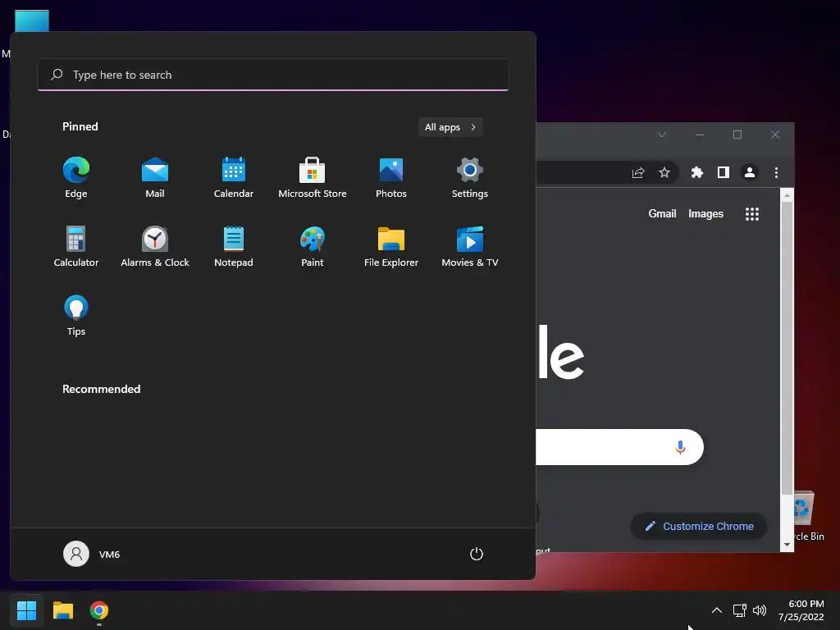The image size is (840, 630).
Task: Click the Windows Start button on taskbar
Action: (26, 610)
